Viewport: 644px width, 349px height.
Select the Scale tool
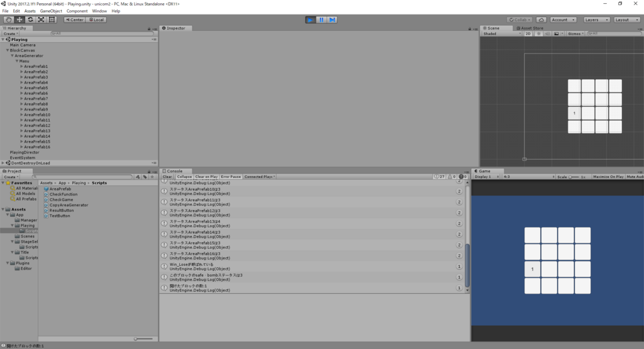coord(41,19)
